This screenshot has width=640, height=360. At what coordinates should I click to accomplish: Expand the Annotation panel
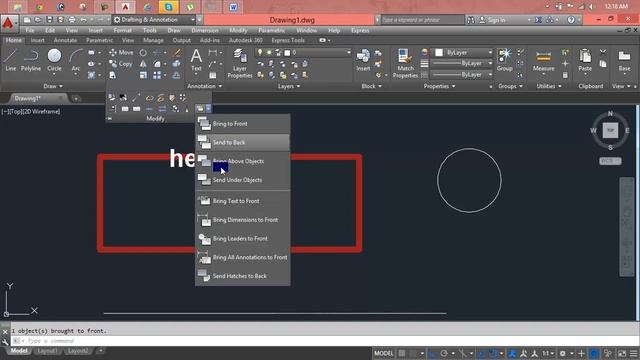pos(204,86)
